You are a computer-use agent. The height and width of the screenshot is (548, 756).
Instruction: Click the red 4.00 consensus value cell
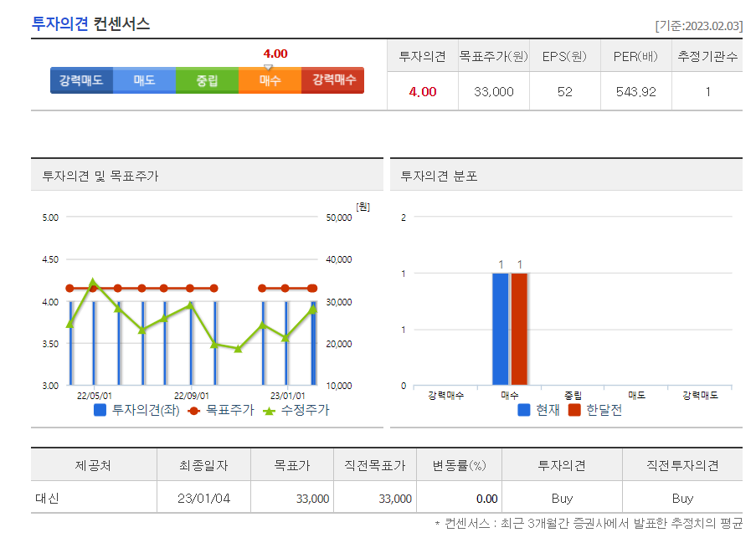click(423, 91)
